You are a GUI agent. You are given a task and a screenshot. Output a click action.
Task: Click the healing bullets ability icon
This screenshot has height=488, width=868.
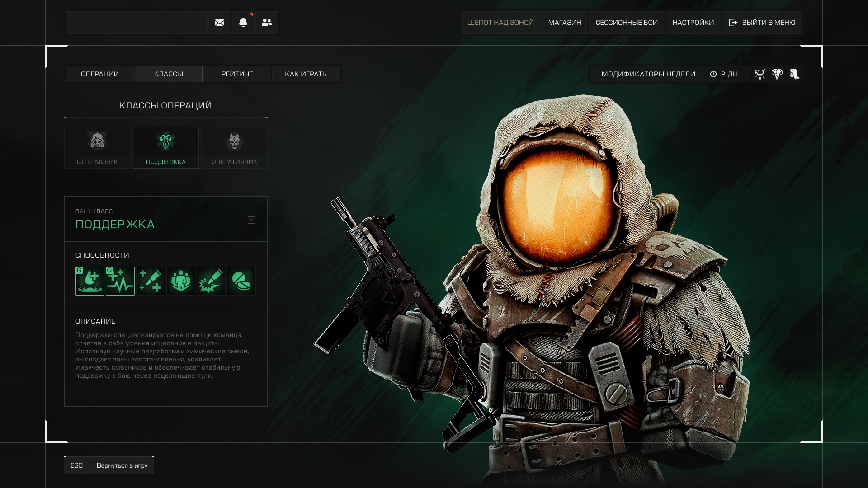click(151, 281)
